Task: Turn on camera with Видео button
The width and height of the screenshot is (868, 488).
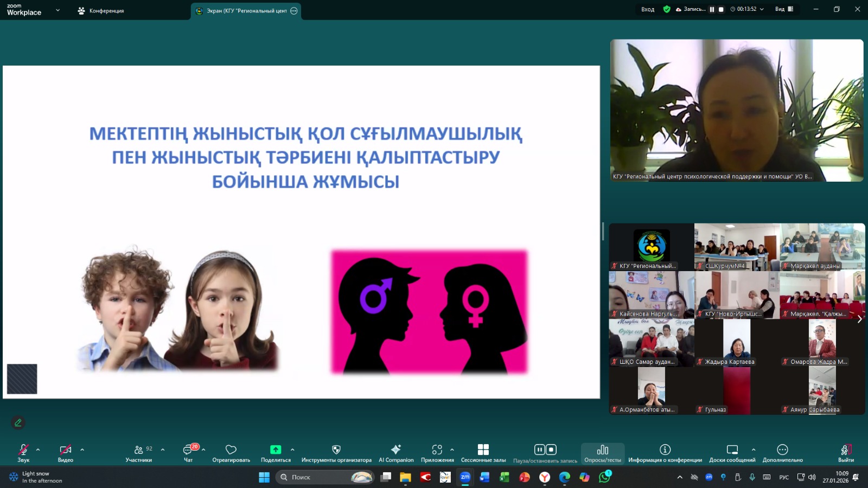Action: pos(65,452)
